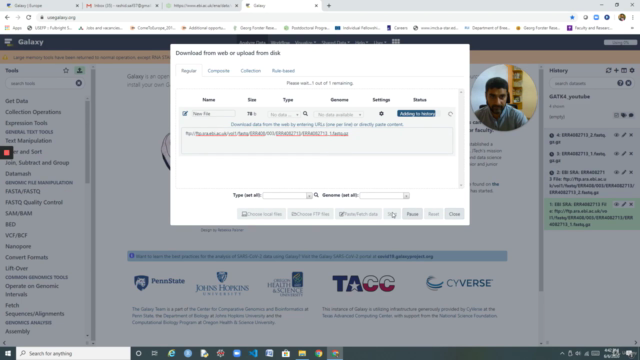Click the Tools panel vertical scrollbar

point(87,141)
